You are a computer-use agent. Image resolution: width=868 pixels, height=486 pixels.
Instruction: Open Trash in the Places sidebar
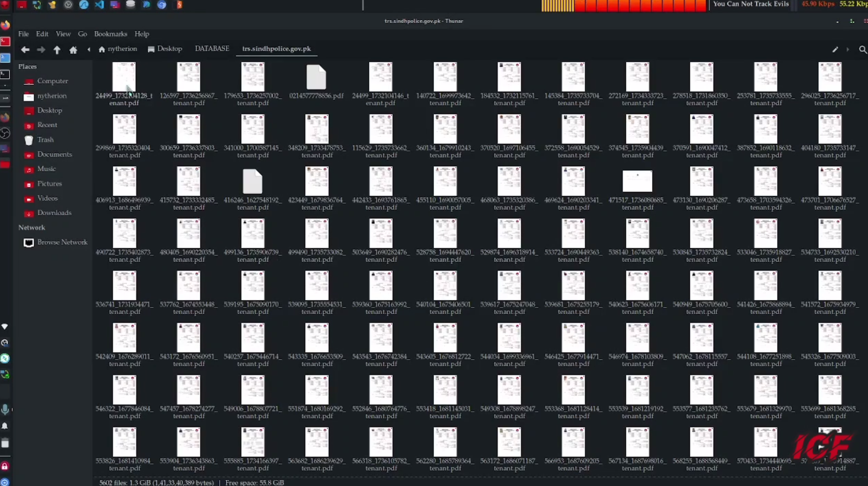coord(45,140)
